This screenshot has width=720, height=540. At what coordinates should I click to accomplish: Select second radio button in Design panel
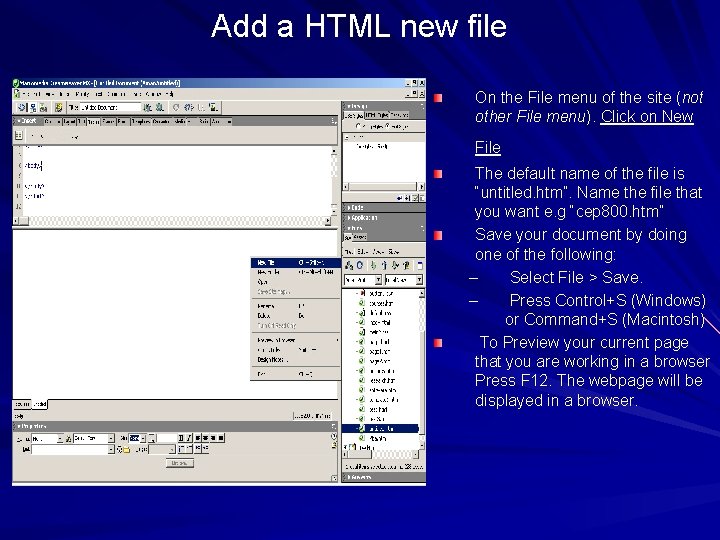tap(388, 126)
